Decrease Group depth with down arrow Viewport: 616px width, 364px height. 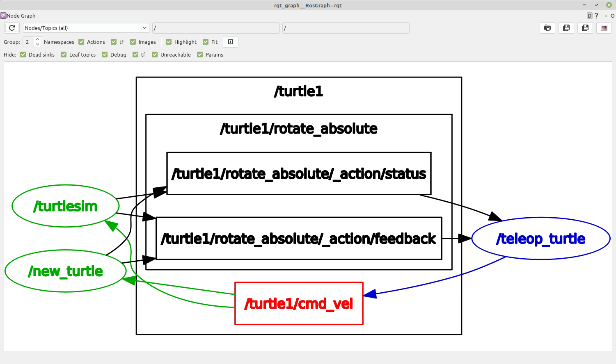coord(37,44)
